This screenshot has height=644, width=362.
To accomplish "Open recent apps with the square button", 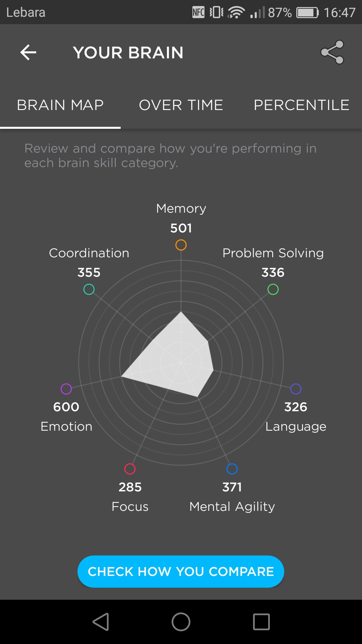I will 261,622.
